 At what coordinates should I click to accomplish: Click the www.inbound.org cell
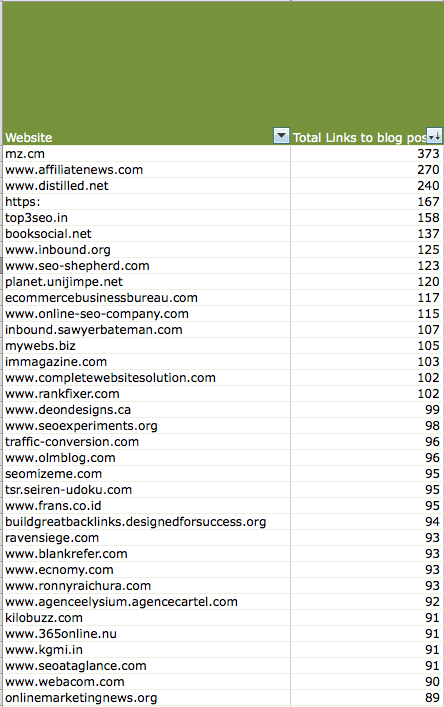[146, 250]
